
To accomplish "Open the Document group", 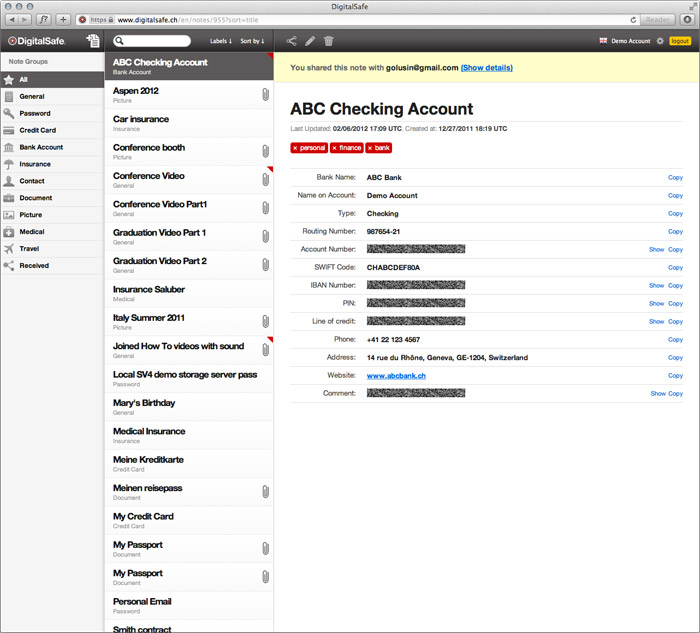I will pyautogui.click(x=52, y=198).
